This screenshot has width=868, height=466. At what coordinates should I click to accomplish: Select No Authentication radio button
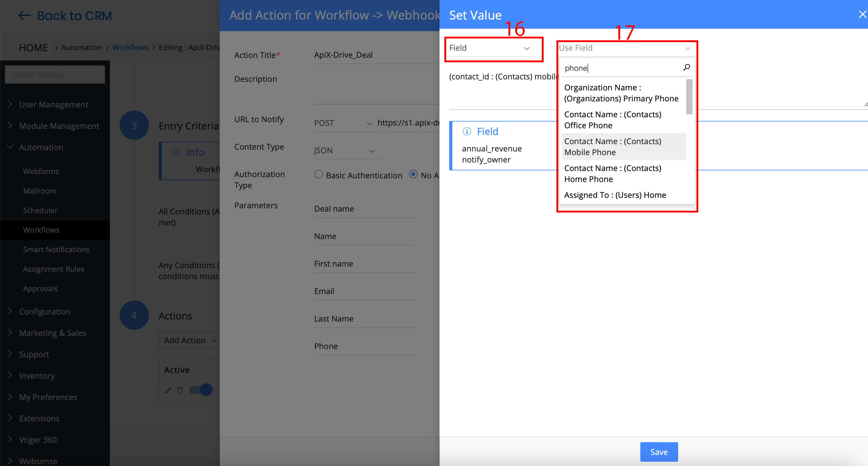[413, 175]
